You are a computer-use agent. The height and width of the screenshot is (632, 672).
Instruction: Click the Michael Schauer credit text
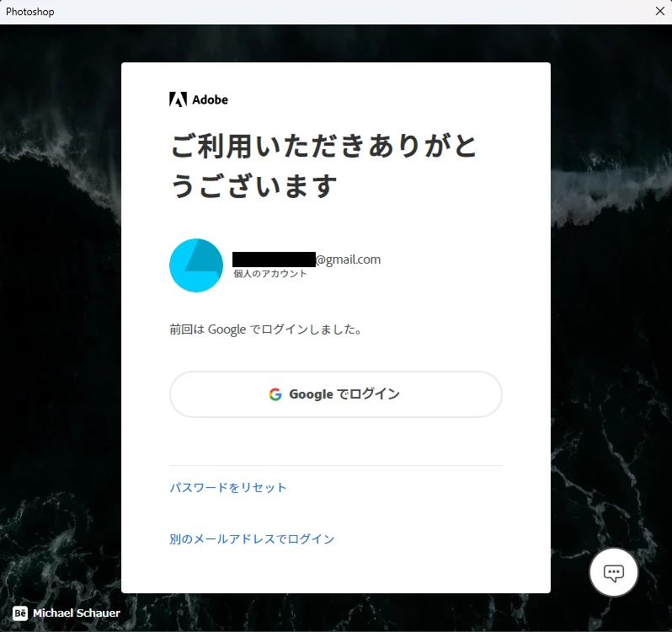tap(77, 613)
